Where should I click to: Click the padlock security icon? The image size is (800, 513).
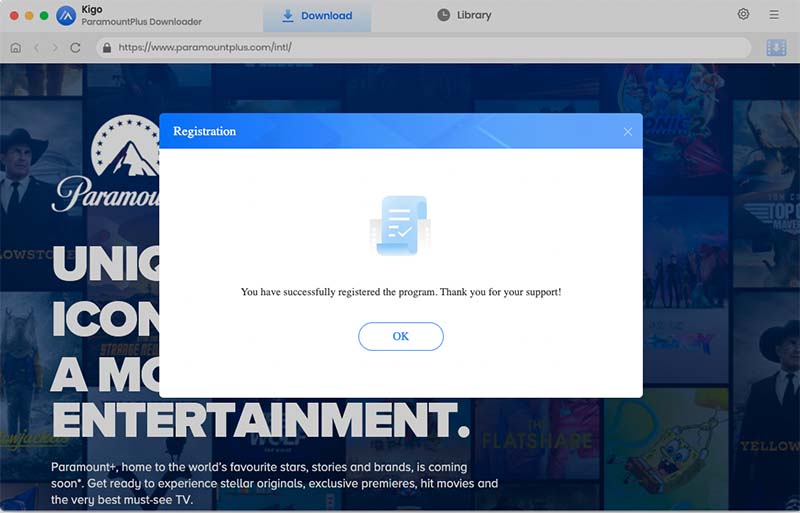click(107, 47)
